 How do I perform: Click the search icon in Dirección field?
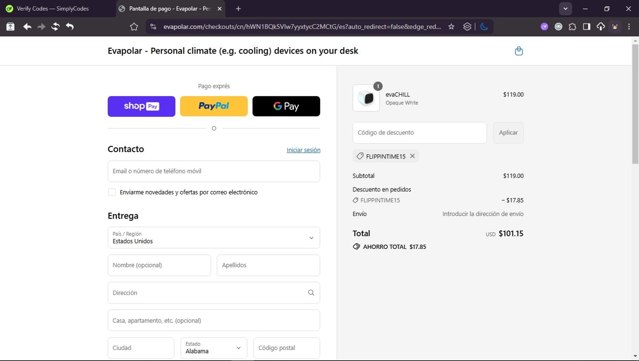coord(311,293)
